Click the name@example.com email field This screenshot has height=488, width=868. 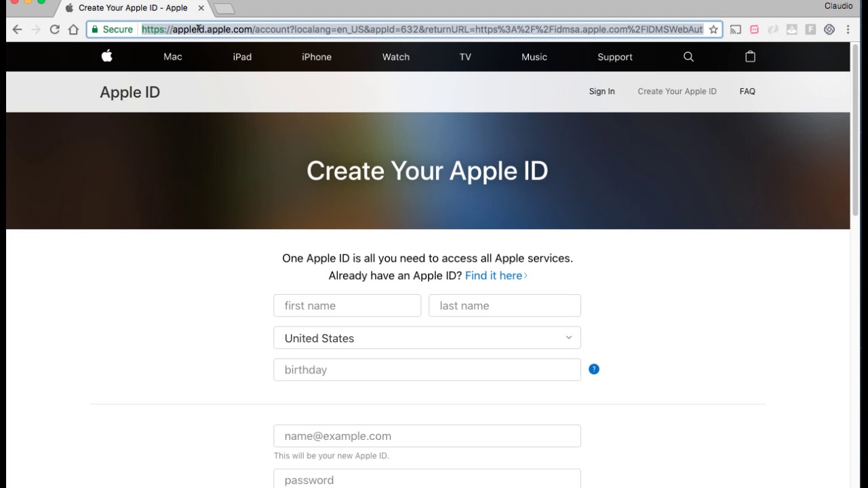pos(427,436)
